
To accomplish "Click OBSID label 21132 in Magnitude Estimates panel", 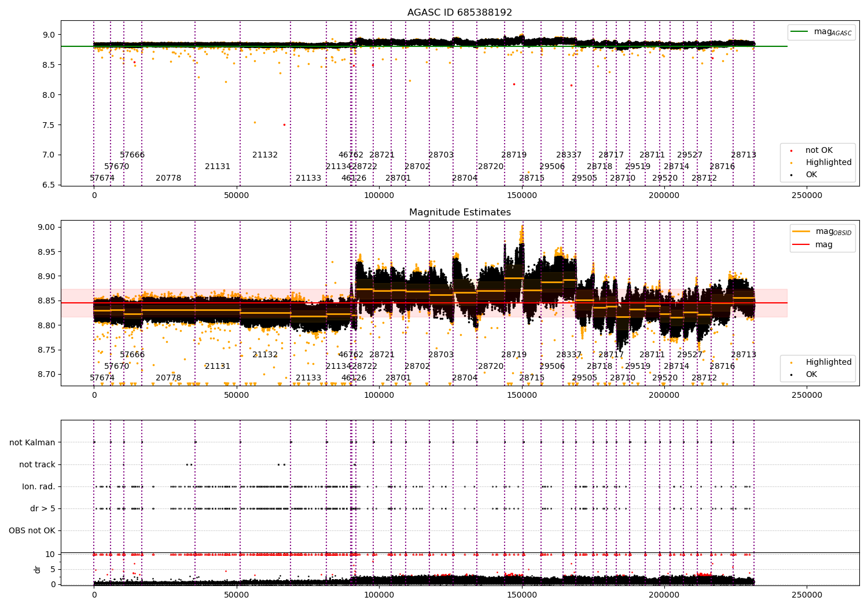I will (x=265, y=354).
